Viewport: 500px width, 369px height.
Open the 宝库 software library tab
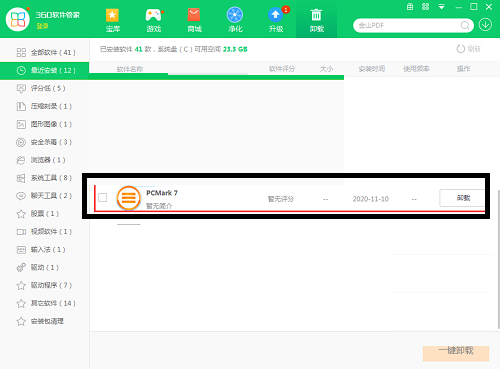pos(113,20)
